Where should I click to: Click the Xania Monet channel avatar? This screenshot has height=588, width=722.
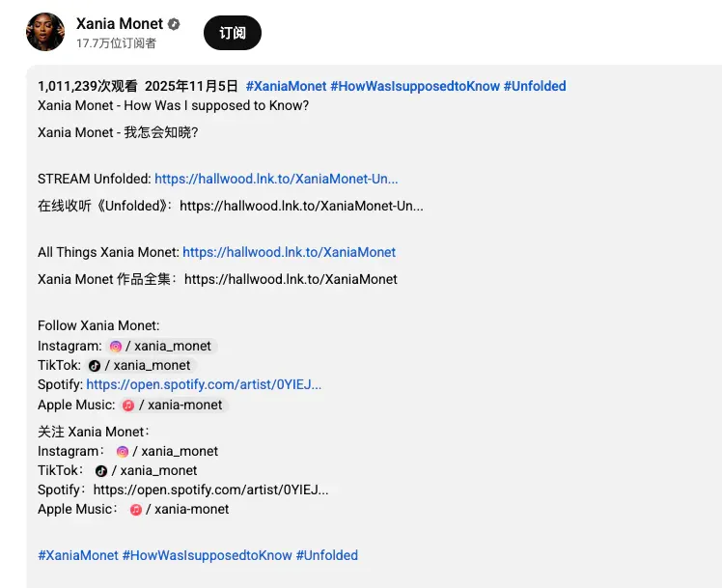(45, 32)
